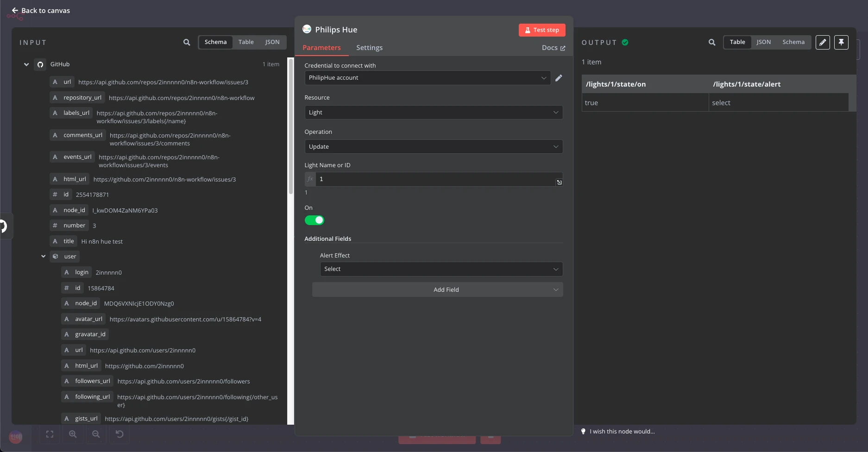Screen dimensions: 868x452
Task: Click the number schema field
Action: click(x=69, y=226)
